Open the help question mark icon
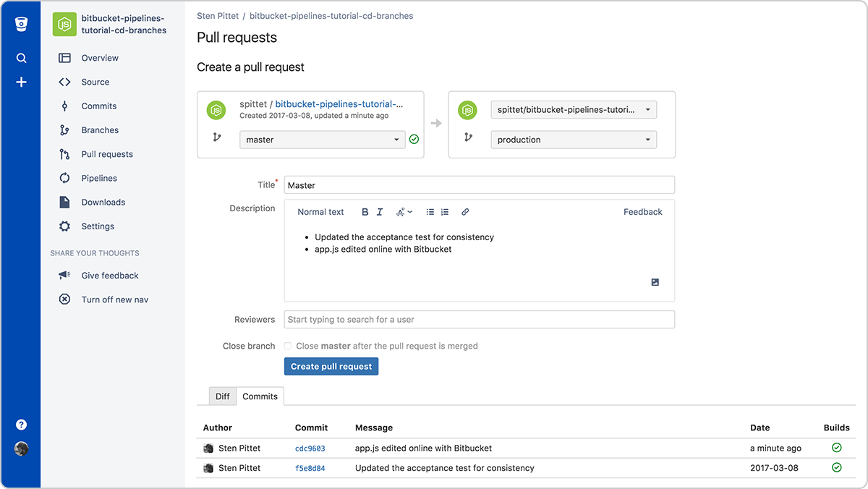This screenshot has width=868, height=489. (21, 425)
